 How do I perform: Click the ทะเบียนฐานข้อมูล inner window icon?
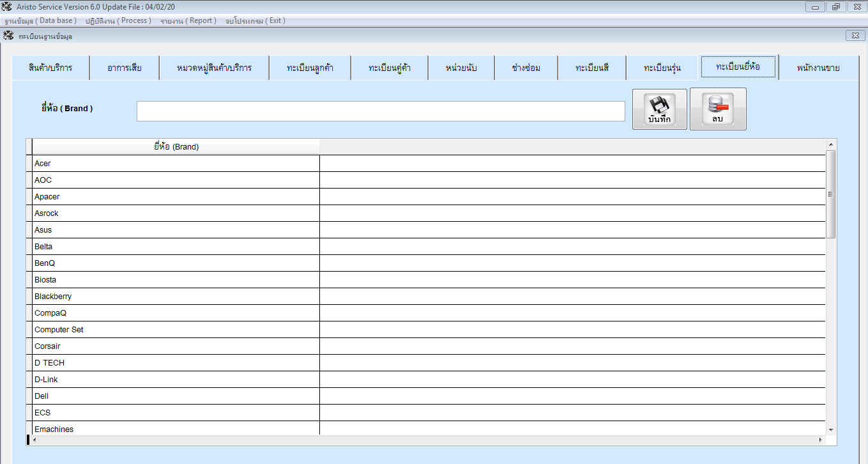click(x=8, y=36)
